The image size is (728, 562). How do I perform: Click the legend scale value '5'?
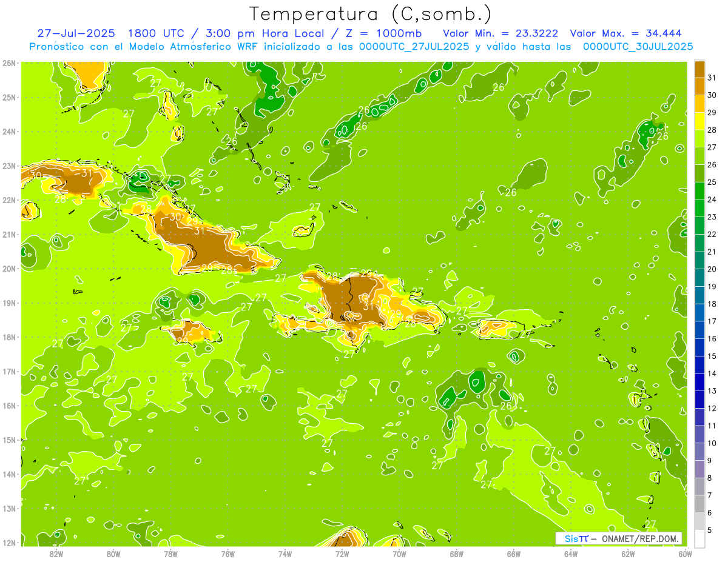(x=710, y=530)
